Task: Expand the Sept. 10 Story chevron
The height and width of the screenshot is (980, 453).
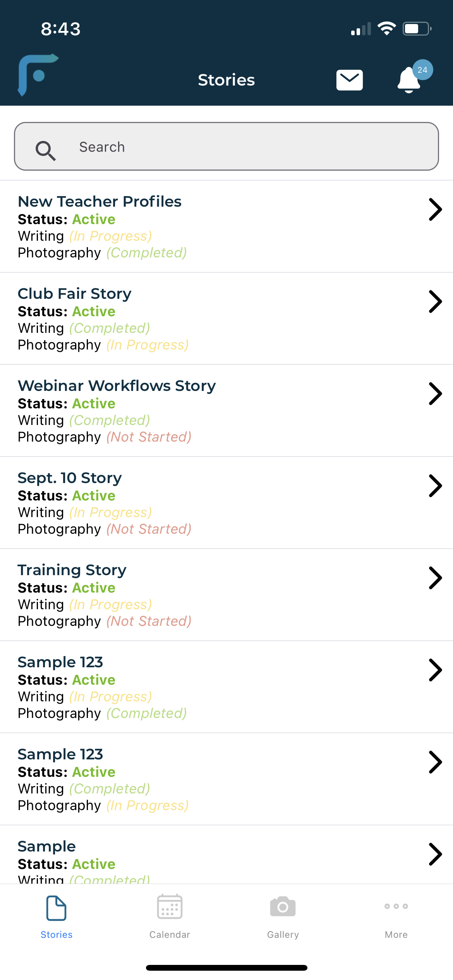Action: click(435, 486)
